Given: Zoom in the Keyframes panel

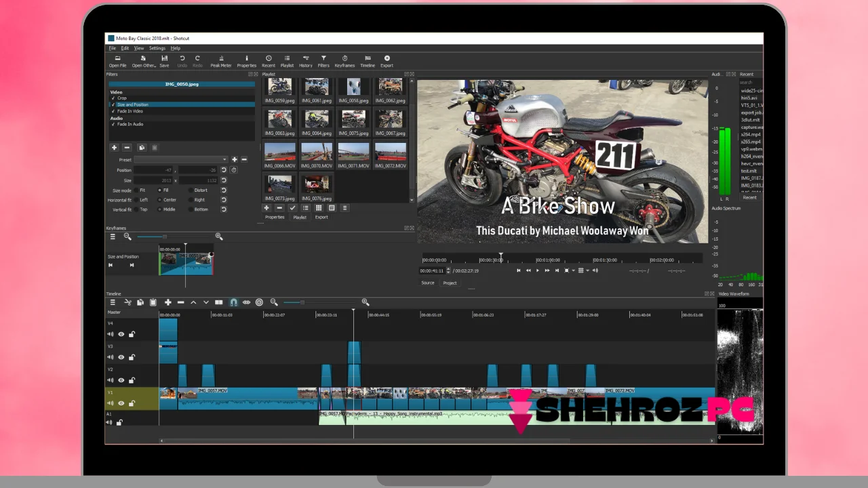Looking at the screenshot, I should (x=218, y=237).
